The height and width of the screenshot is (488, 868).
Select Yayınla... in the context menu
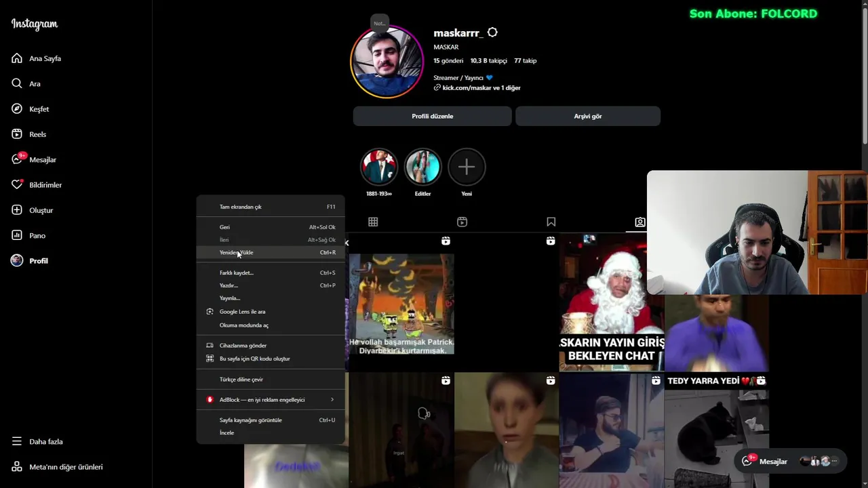pyautogui.click(x=271, y=298)
